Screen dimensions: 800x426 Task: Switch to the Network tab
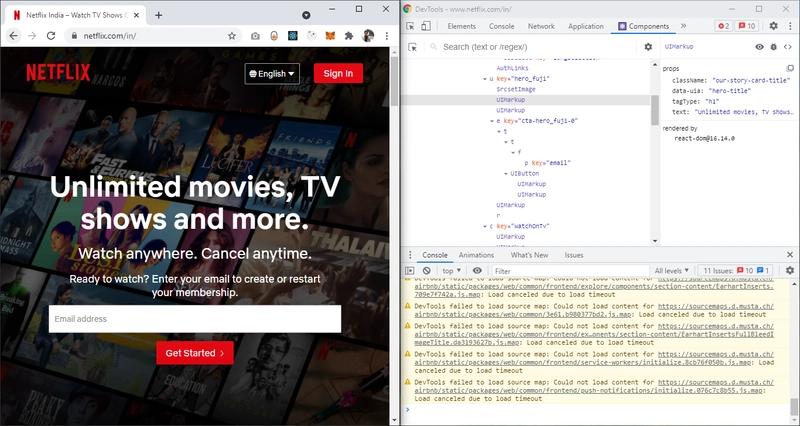coord(541,26)
